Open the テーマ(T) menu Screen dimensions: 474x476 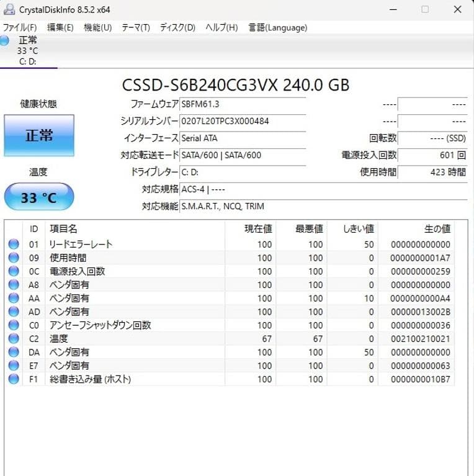point(136,28)
